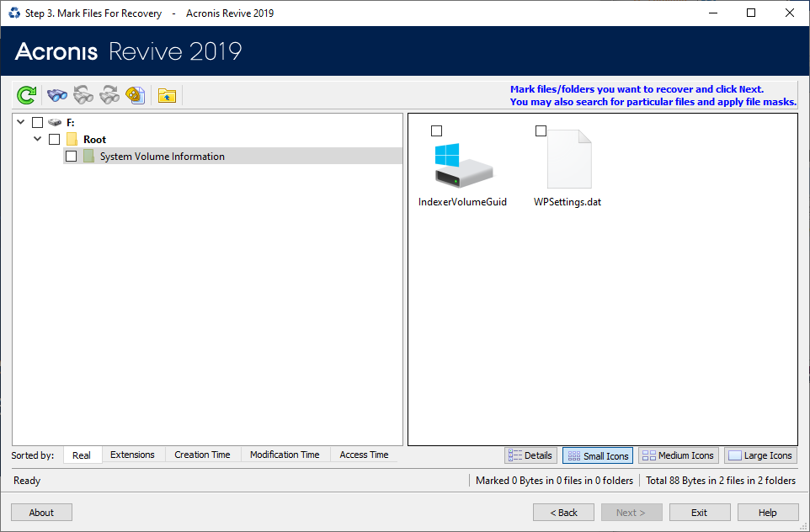Collapse the Root folder tree node

pos(38,139)
